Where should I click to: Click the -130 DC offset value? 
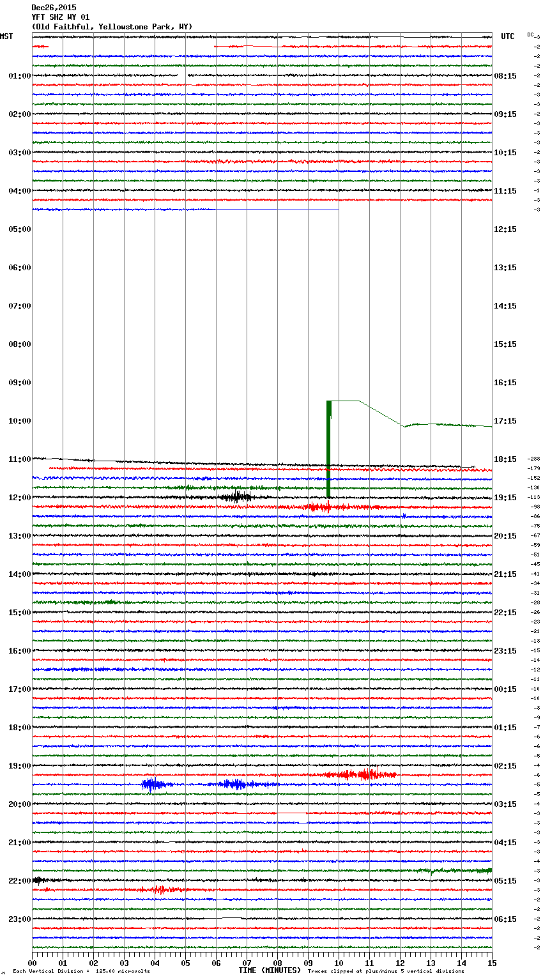[534, 488]
